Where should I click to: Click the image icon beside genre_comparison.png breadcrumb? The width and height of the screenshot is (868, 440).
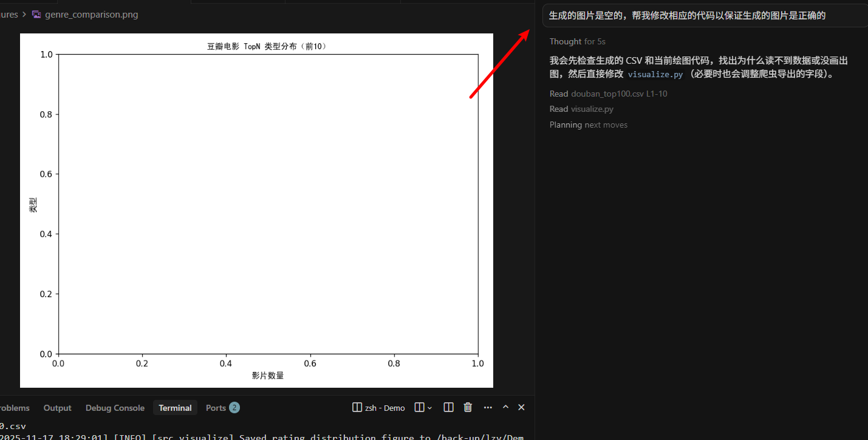pos(36,14)
